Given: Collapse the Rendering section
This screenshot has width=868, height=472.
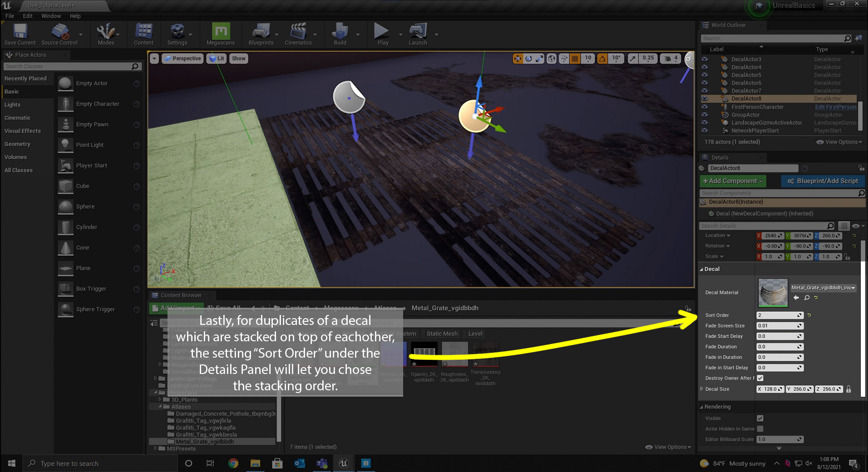Looking at the screenshot, I should (701, 407).
